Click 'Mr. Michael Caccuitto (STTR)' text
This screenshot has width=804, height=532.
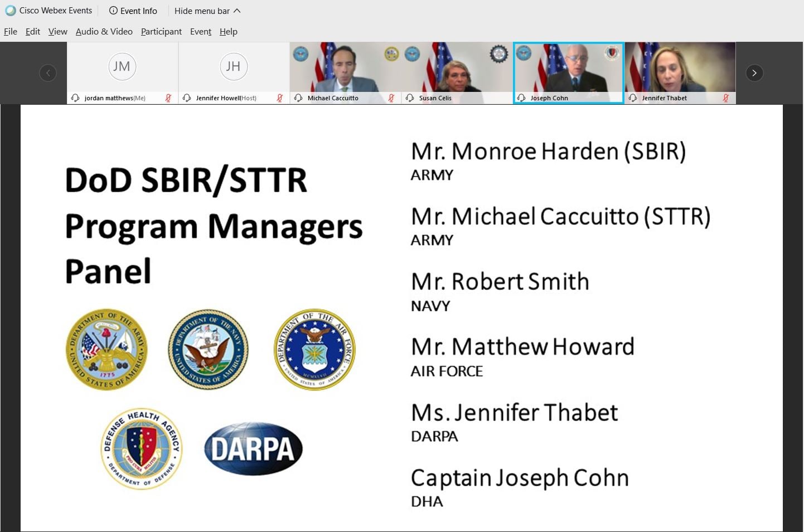tap(560, 217)
